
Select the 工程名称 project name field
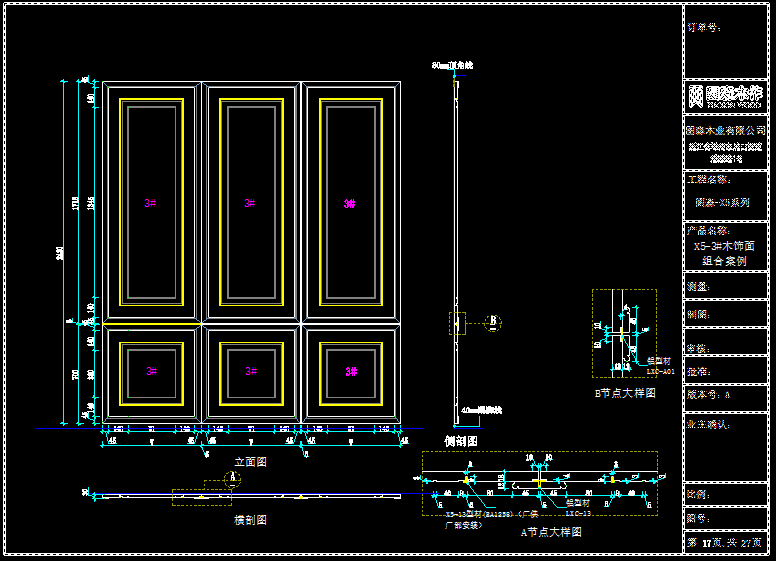click(709, 180)
